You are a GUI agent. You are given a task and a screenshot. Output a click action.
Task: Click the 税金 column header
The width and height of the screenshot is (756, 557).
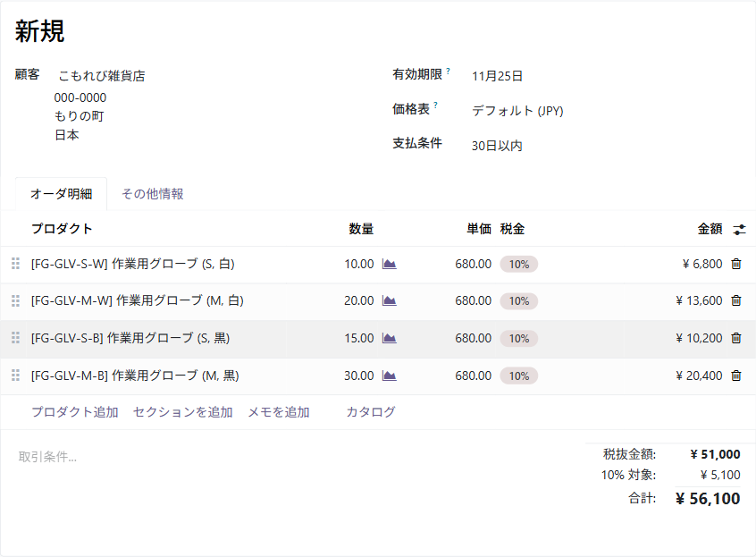click(x=512, y=229)
